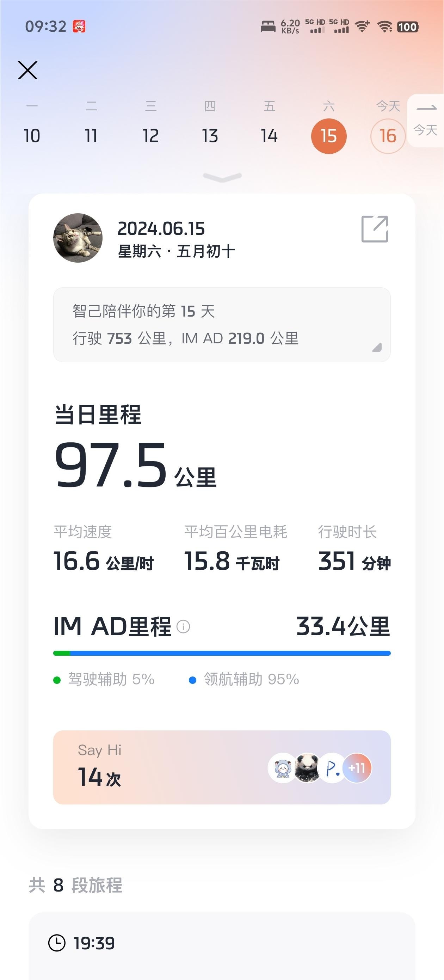Tap the sleep mode bed icon

tap(268, 27)
